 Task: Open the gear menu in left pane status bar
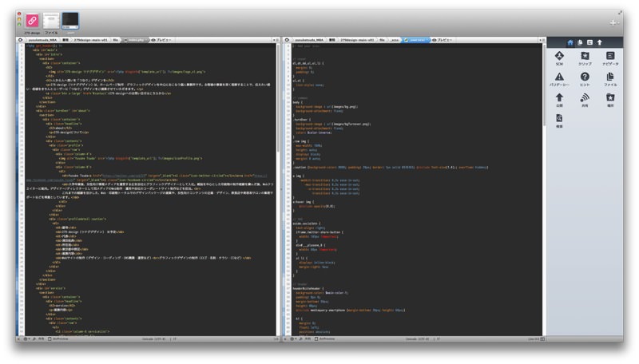[x=26, y=338]
